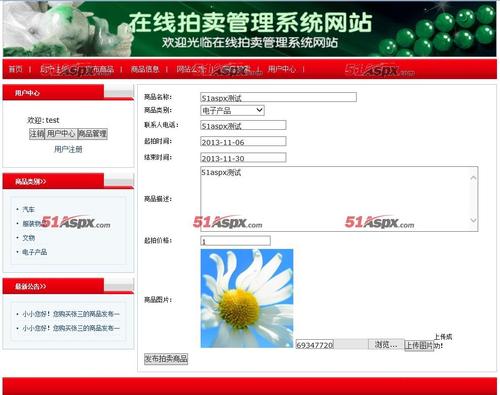Viewport: 500px width, 395px height.
Task: Open the 用户中心 item in the red navigation bar
Action: (x=282, y=69)
